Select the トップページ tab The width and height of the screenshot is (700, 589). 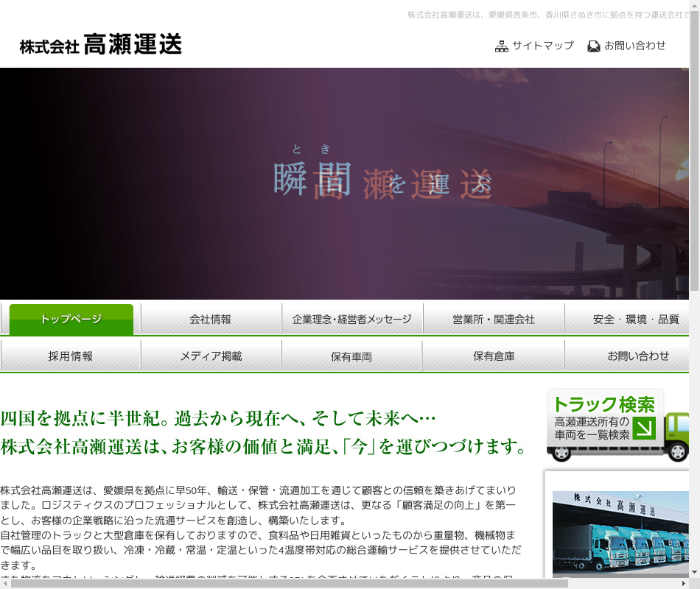tap(71, 319)
